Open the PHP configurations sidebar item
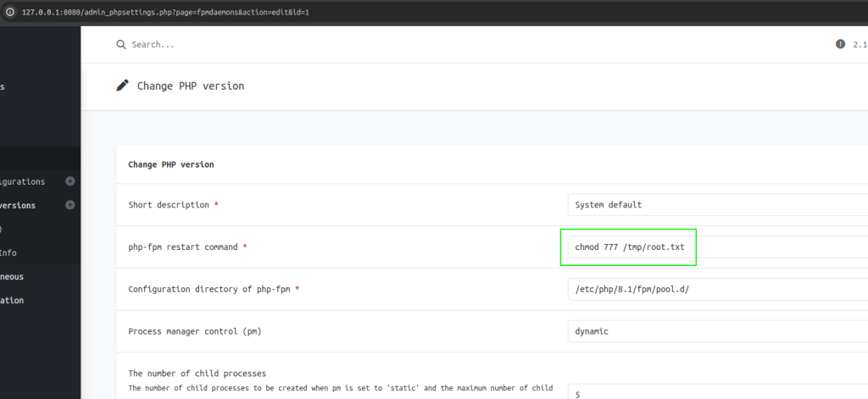The width and height of the screenshot is (868, 399). coord(24,181)
